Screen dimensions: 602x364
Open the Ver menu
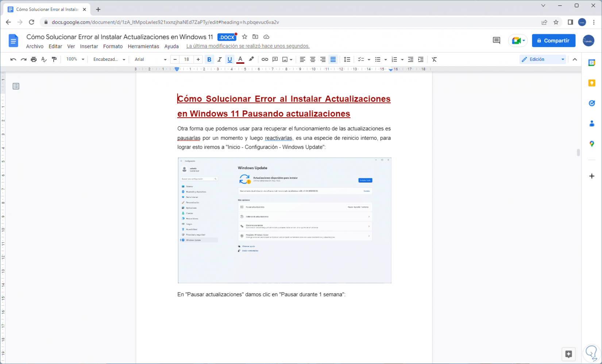click(x=71, y=46)
